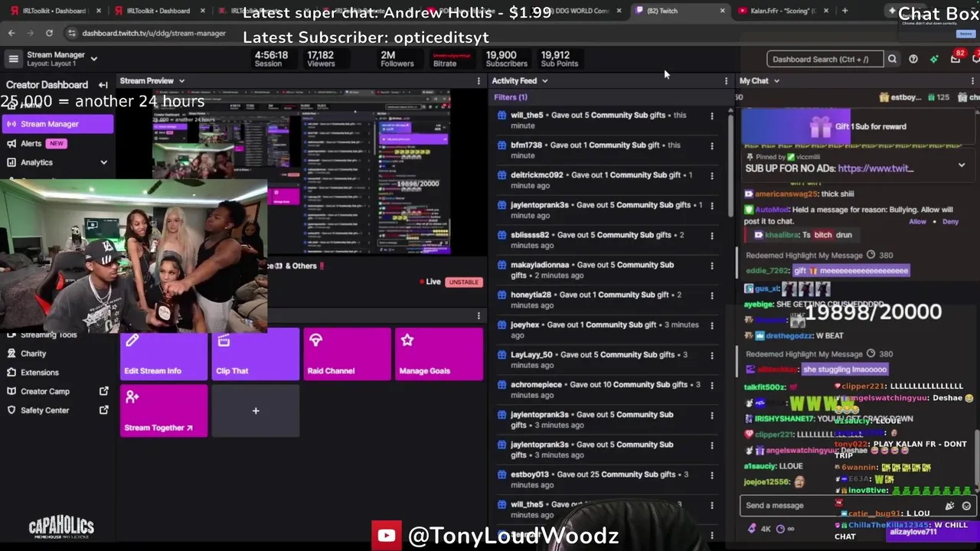Screen dimensions: 980x551
Task: Click Manage Goals quick action
Action: pos(439,354)
